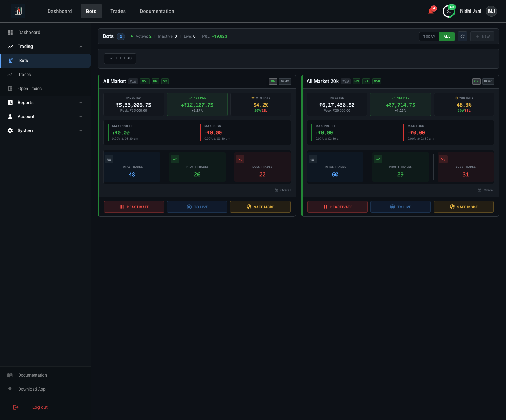
Task: Click Invested ₹5,33,006.75 value
Action: 134,105
